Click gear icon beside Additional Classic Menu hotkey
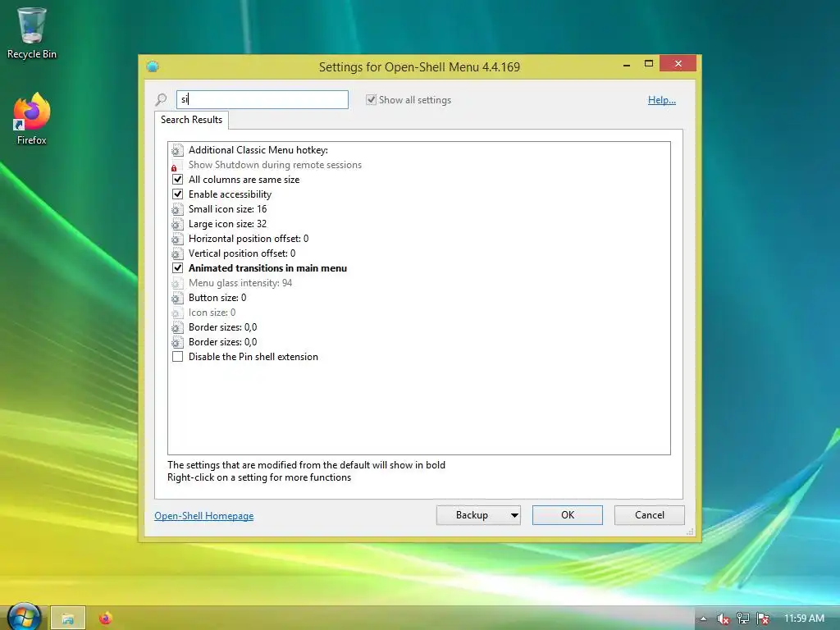Image resolution: width=840 pixels, height=630 pixels. (177, 151)
